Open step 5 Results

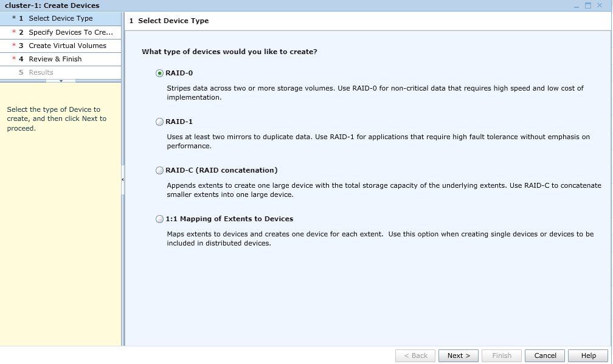coord(61,72)
